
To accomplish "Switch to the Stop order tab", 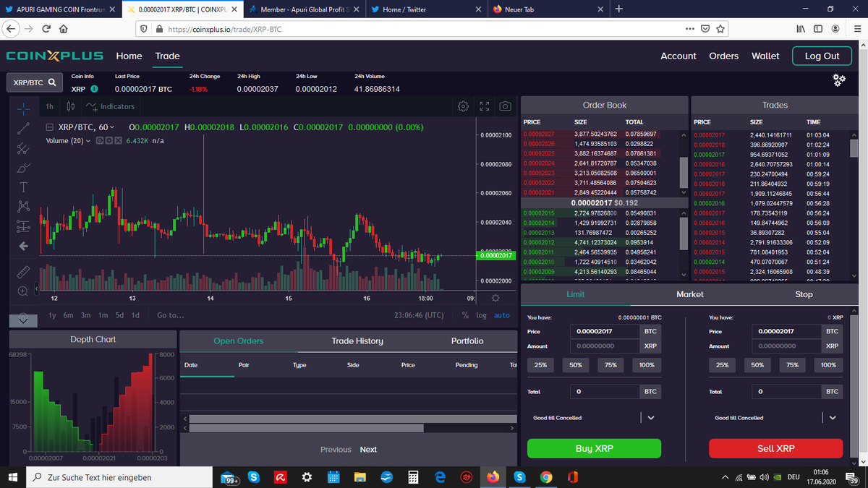I will (804, 294).
